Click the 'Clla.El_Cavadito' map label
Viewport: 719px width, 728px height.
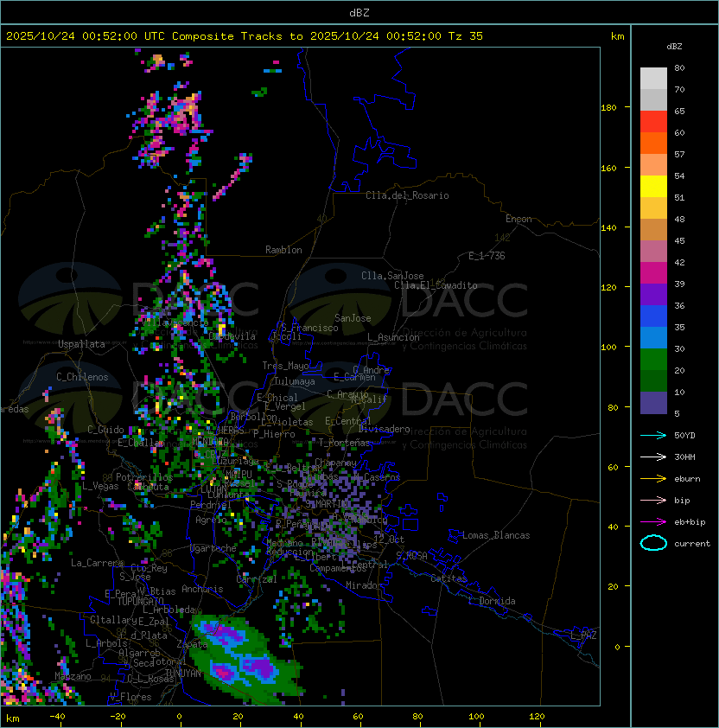436,285
